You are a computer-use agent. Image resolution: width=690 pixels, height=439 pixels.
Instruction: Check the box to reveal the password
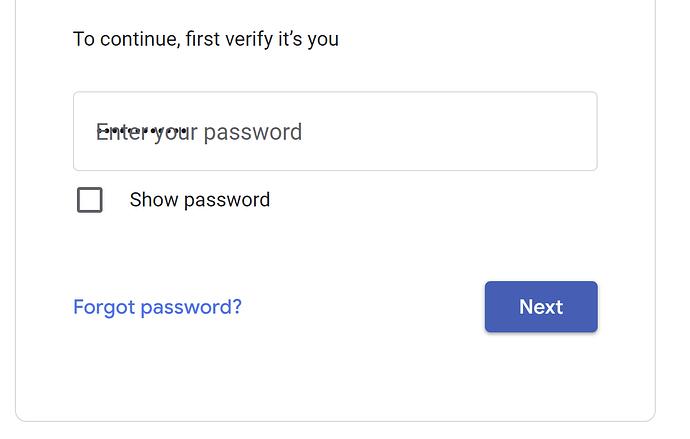point(90,200)
